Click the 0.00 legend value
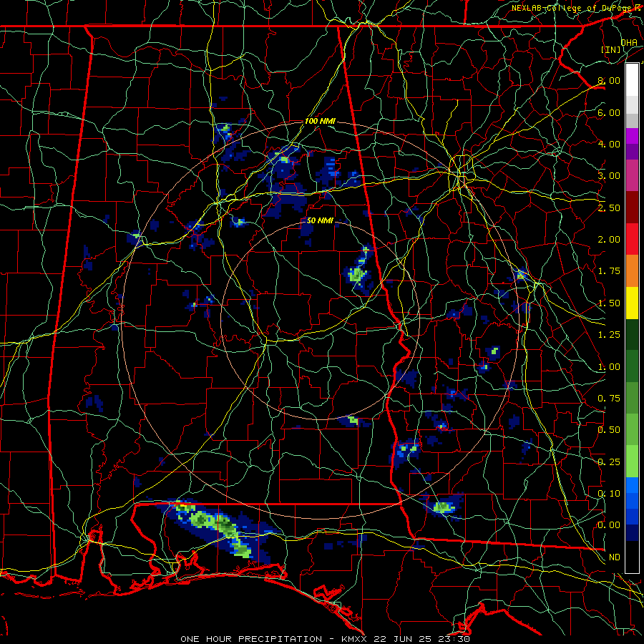644x644 pixels. click(609, 525)
